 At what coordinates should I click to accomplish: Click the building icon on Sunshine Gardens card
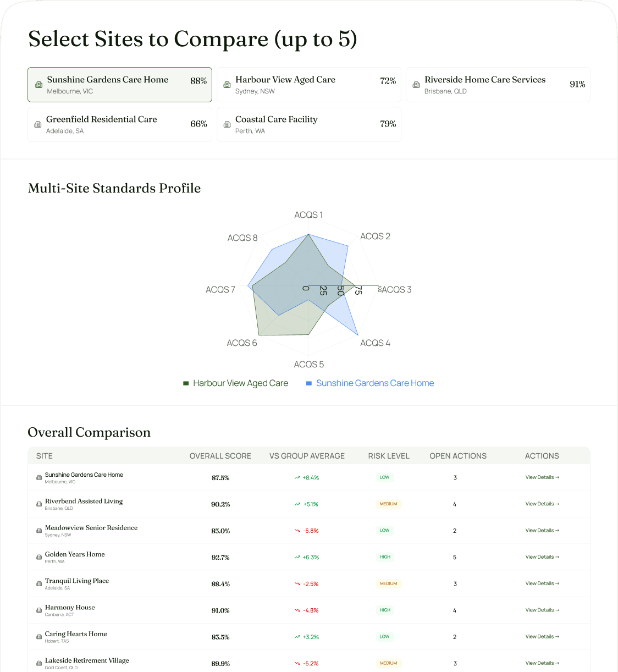click(x=38, y=85)
